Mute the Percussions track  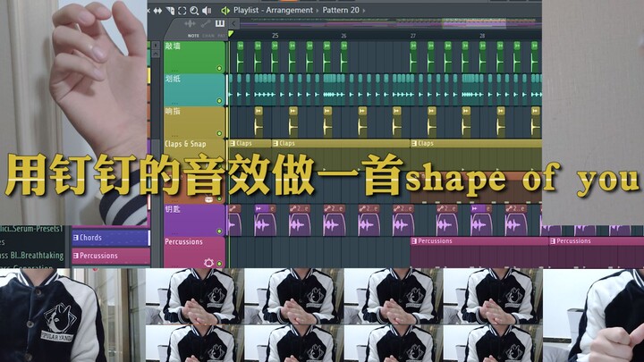(x=219, y=264)
